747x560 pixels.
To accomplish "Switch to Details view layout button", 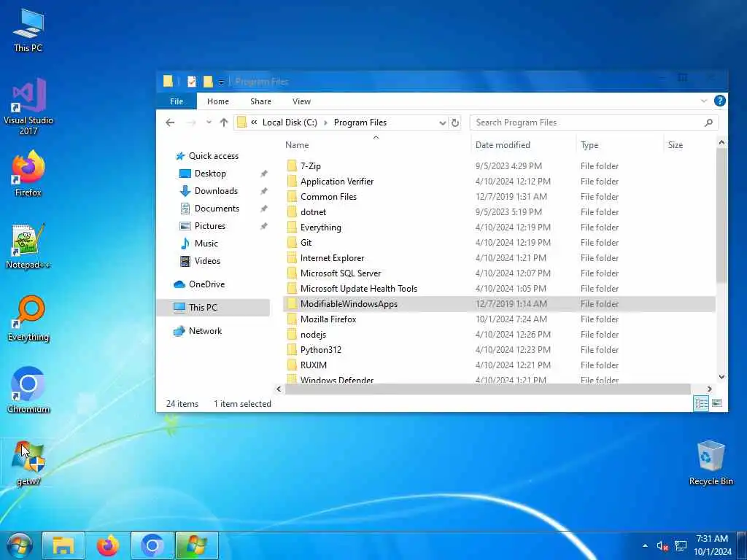I will click(x=701, y=403).
